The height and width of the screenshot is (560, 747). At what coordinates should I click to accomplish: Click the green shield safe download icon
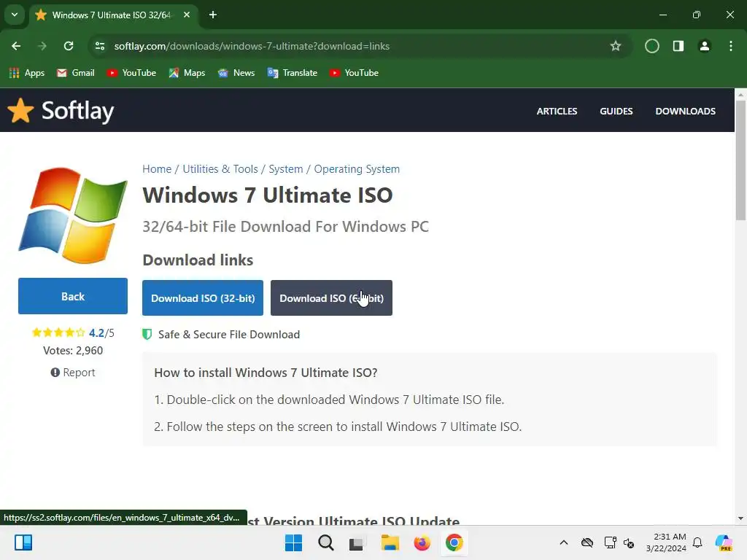coord(147,334)
